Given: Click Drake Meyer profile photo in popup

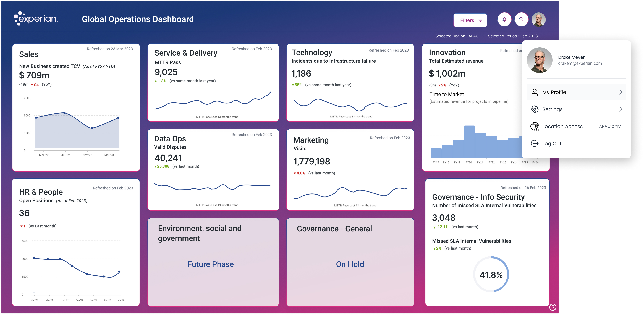Looking at the screenshot, I should click(x=540, y=60).
